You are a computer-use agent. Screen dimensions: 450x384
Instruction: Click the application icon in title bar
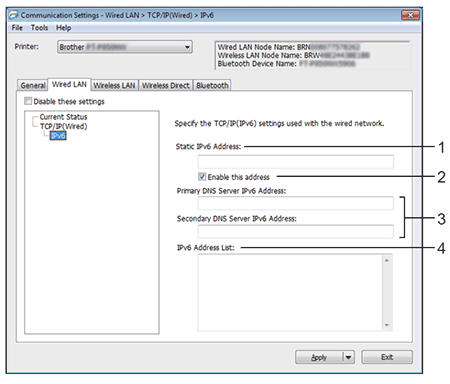(x=13, y=15)
